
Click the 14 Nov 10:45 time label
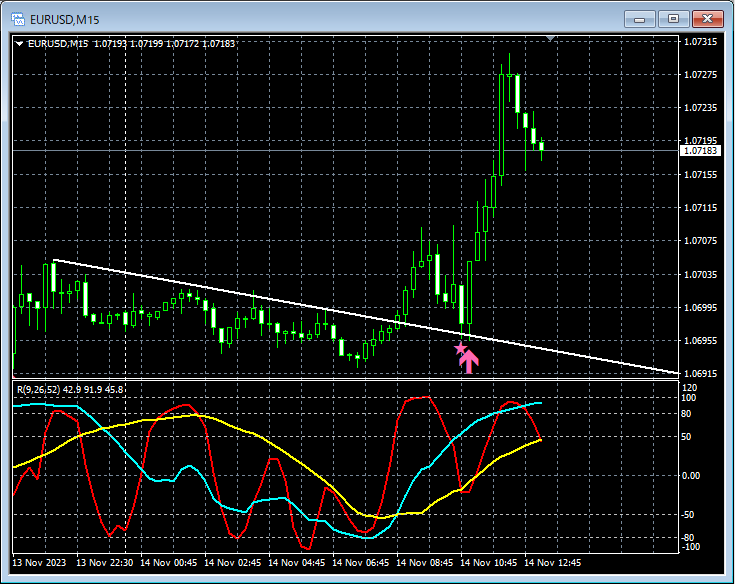[x=489, y=562]
